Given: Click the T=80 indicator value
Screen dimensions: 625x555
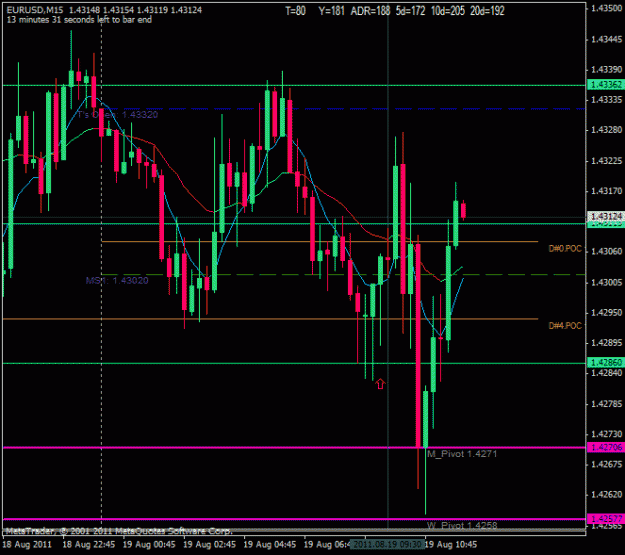Looking at the screenshot, I should 295,11.
